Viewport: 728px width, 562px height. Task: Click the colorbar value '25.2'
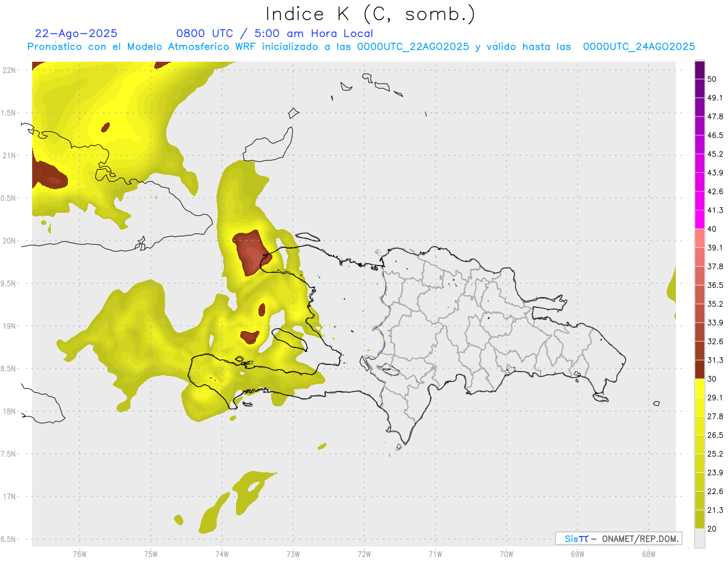pos(715,454)
